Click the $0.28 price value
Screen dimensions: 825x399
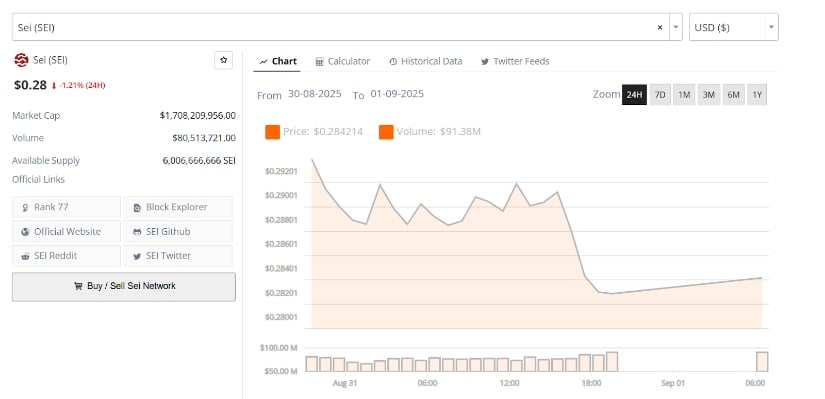30,85
